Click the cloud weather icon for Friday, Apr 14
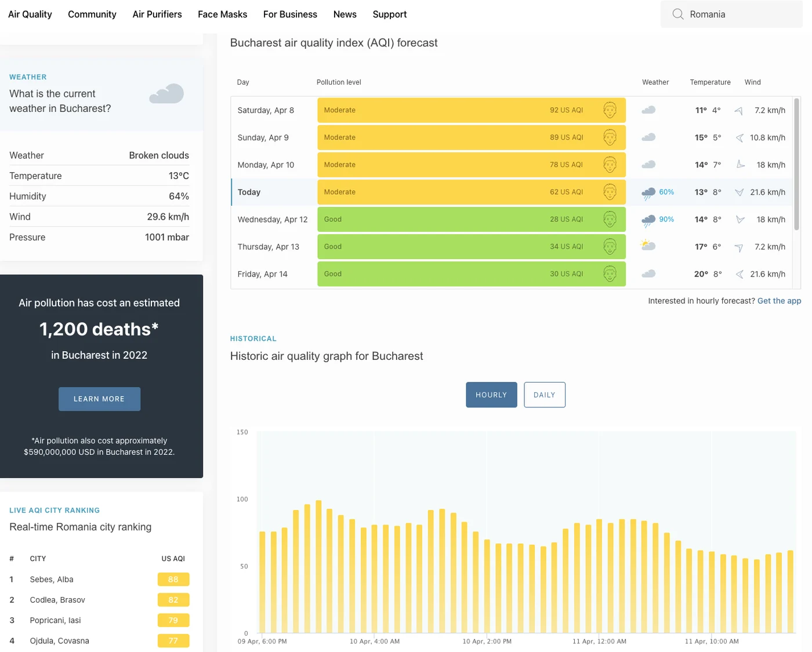Viewport: 812px width, 652px height. click(648, 274)
